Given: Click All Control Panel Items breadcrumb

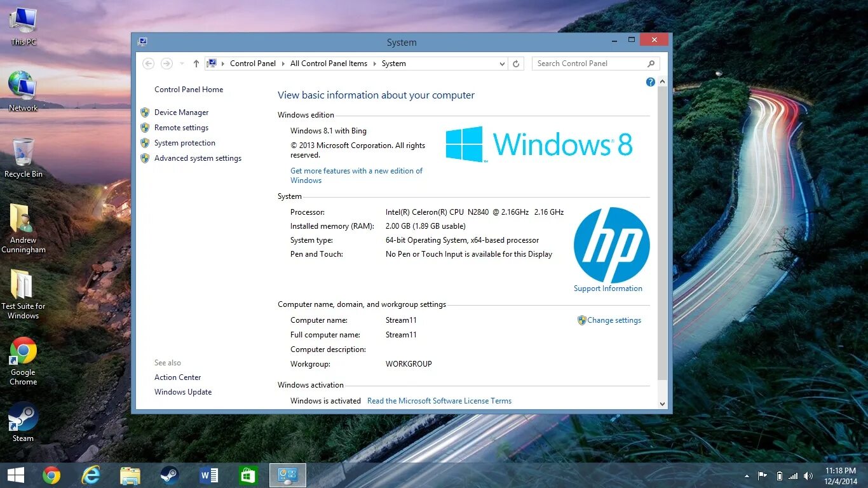Looking at the screenshot, I should tap(329, 64).
